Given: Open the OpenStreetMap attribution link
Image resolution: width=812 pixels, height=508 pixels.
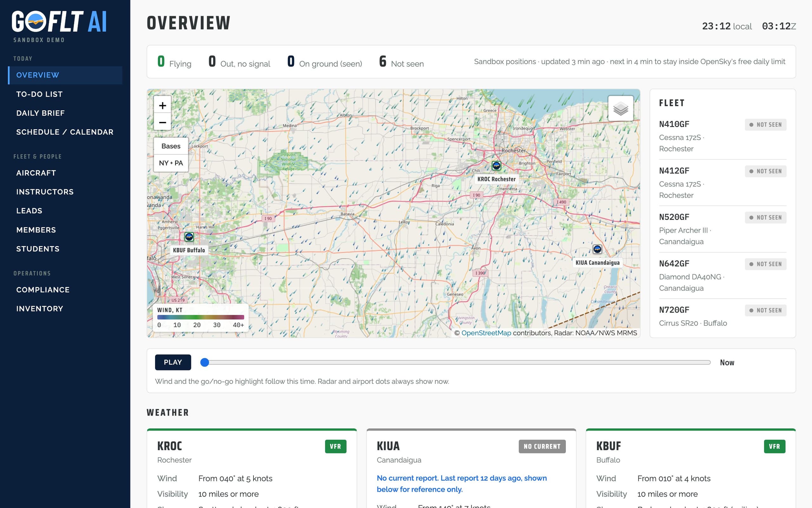Looking at the screenshot, I should [486, 333].
